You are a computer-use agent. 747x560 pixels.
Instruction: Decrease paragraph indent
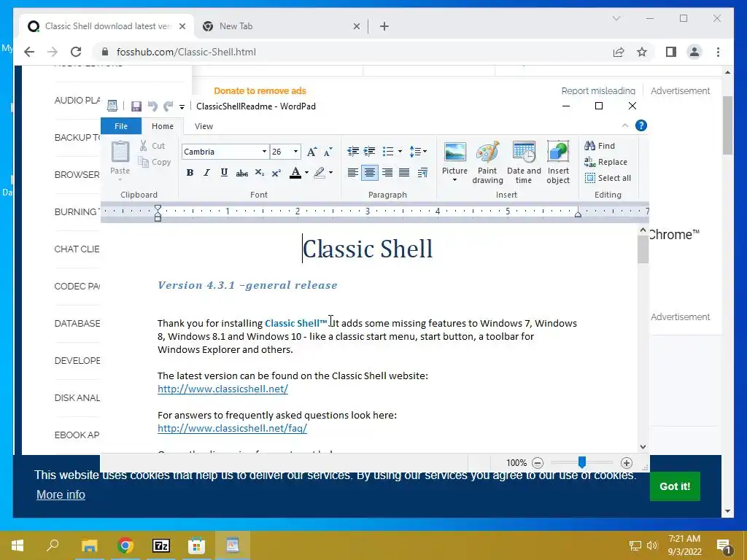click(x=353, y=152)
